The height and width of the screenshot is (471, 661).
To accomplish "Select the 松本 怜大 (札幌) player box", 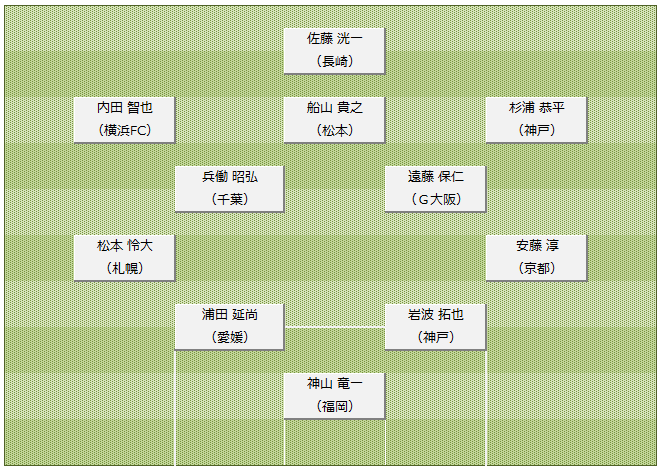I will click(x=124, y=258).
